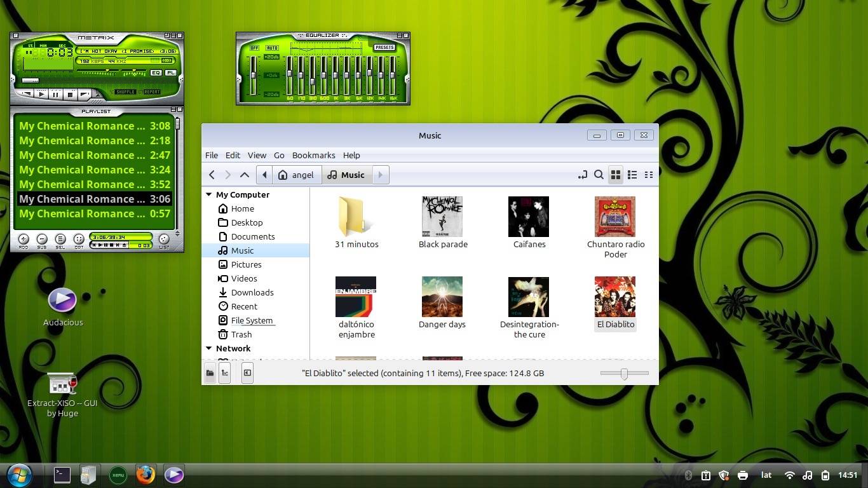The image size is (868, 488).
Task: Skip to next track in Metrix player
Action: 85,95
